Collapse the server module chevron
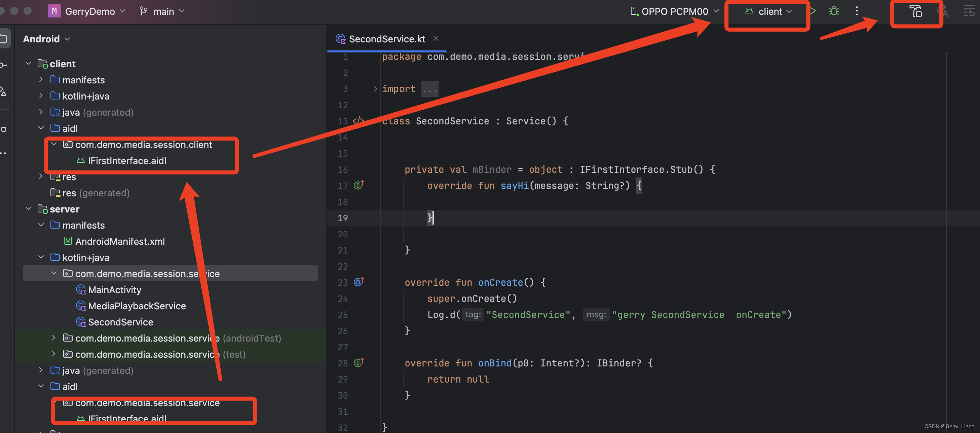 tap(28, 209)
